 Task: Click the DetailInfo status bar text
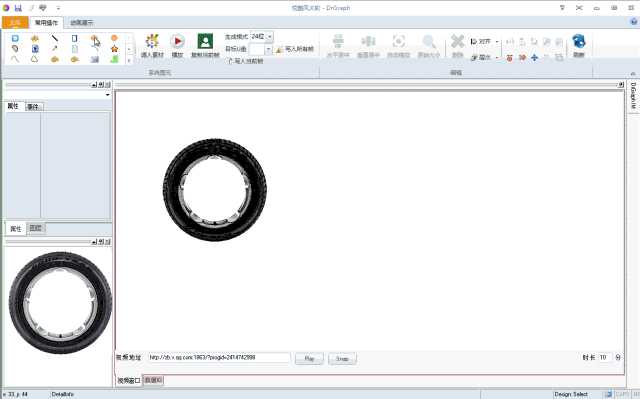62,394
